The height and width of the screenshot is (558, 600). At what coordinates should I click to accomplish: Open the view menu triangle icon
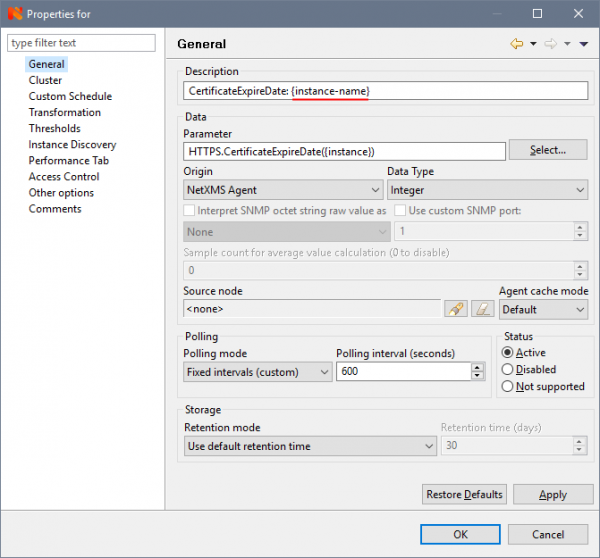coord(582,44)
